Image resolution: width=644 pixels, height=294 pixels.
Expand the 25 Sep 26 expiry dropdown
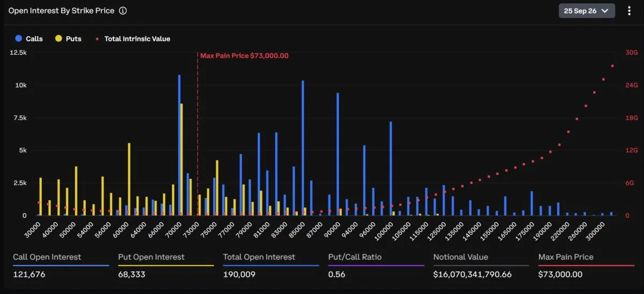tap(587, 11)
